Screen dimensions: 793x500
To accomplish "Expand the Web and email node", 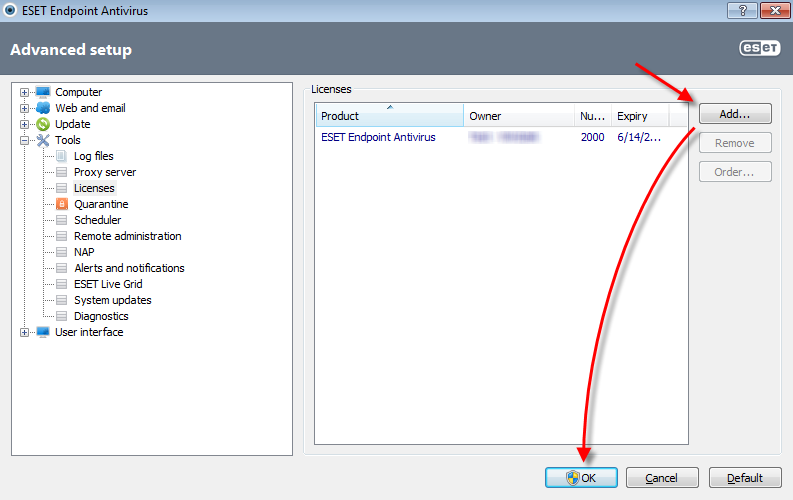I will (x=24, y=108).
